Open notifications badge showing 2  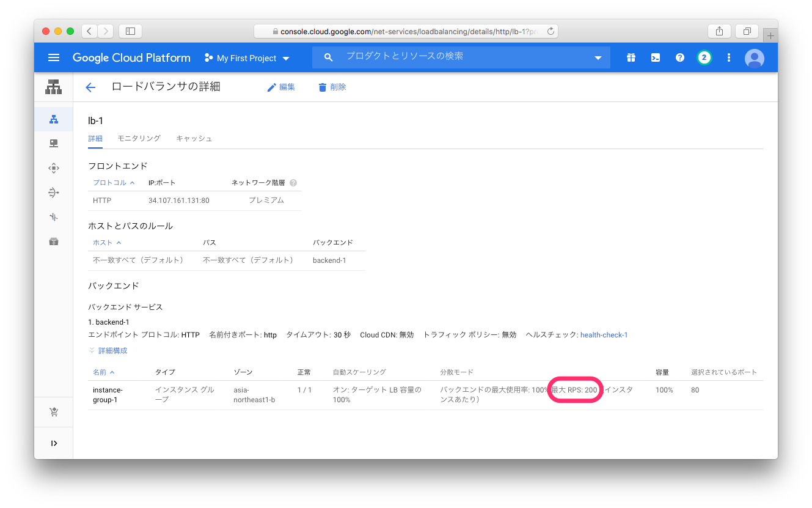coord(704,57)
